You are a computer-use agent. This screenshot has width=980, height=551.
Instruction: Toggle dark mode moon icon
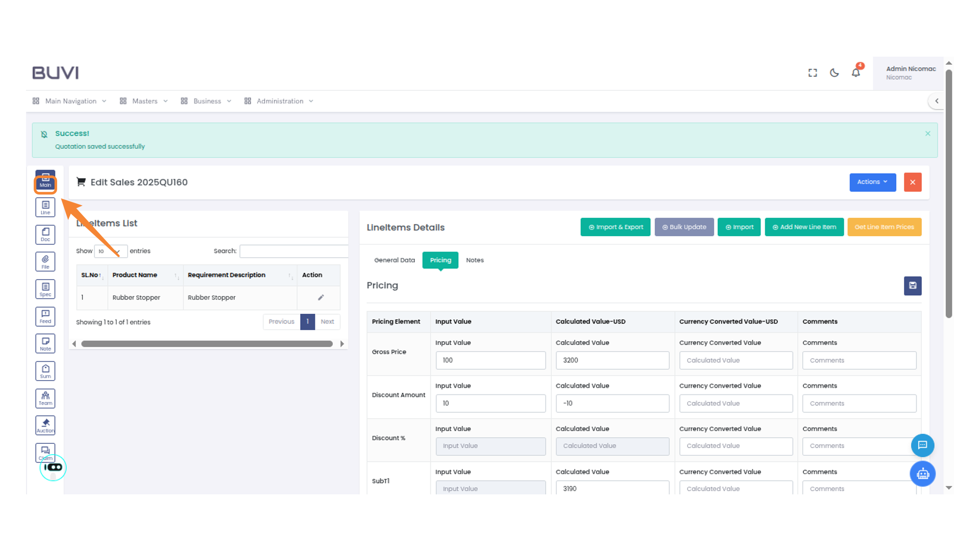point(834,72)
